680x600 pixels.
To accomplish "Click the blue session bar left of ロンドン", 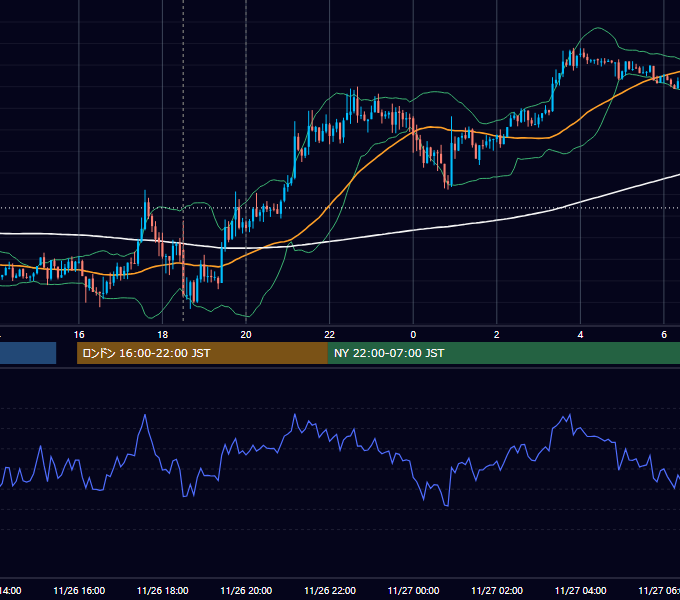I will [x=28, y=353].
